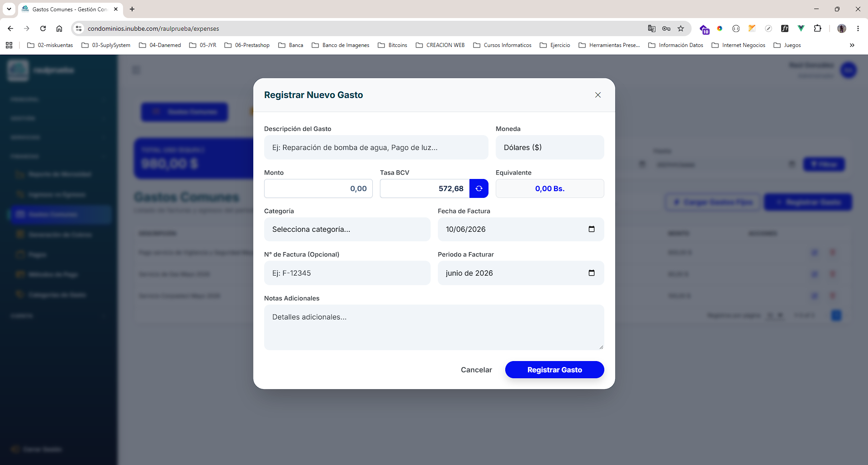Select the junio de 2026 period field

click(x=521, y=273)
